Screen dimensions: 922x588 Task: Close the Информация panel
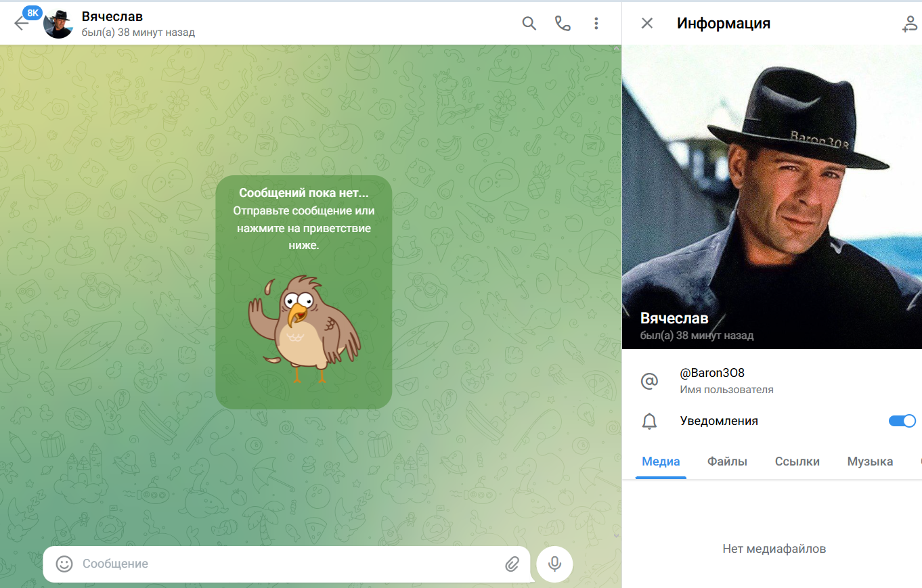(x=647, y=24)
